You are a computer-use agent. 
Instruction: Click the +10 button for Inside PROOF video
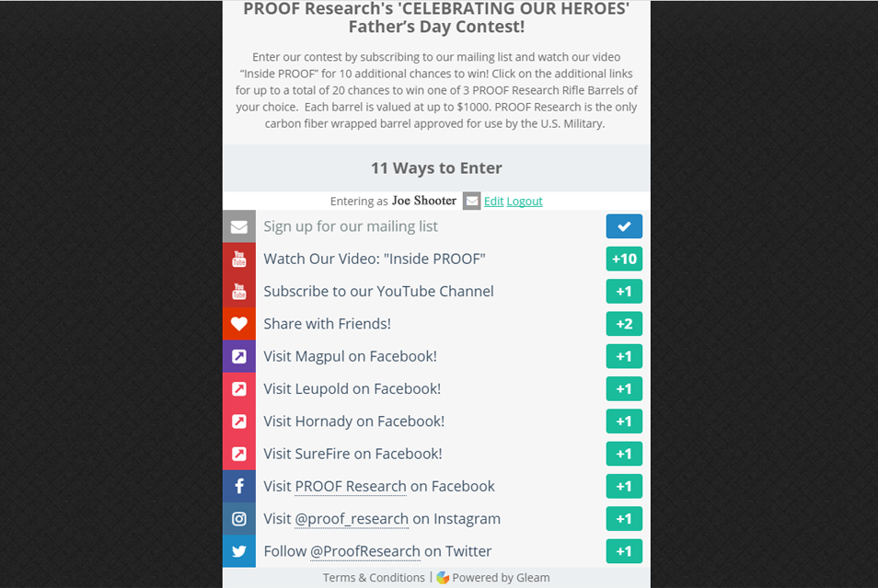(x=624, y=259)
